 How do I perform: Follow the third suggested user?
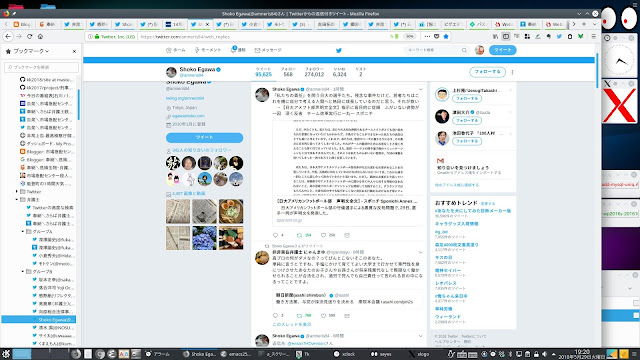coord(467,141)
